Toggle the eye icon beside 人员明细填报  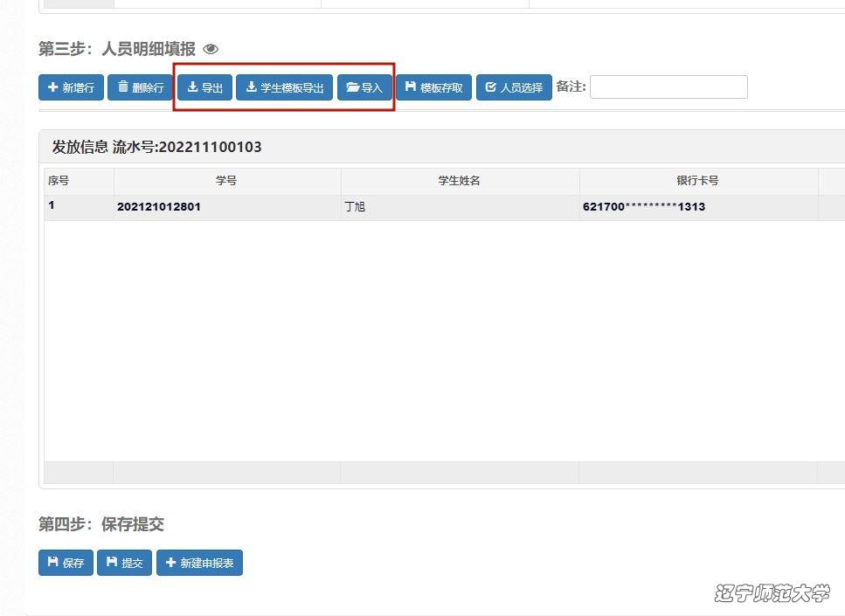coord(211,49)
